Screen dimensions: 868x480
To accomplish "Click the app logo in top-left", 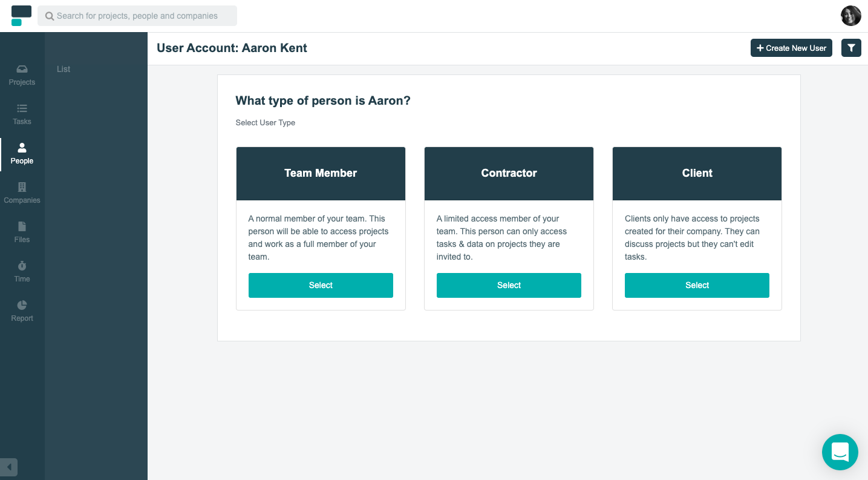I will click(x=21, y=16).
